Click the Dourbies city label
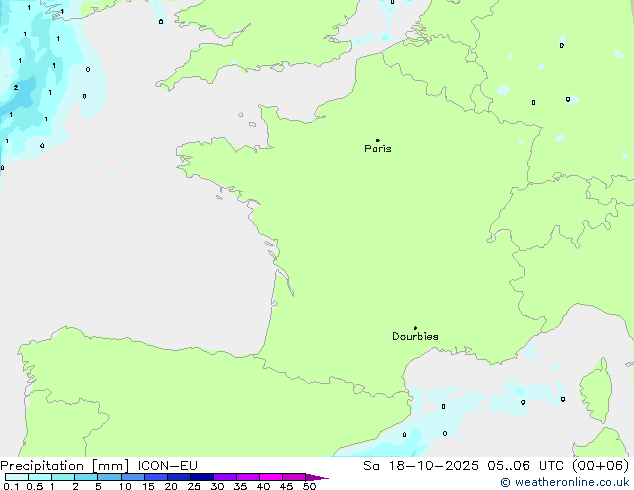 tap(415, 336)
